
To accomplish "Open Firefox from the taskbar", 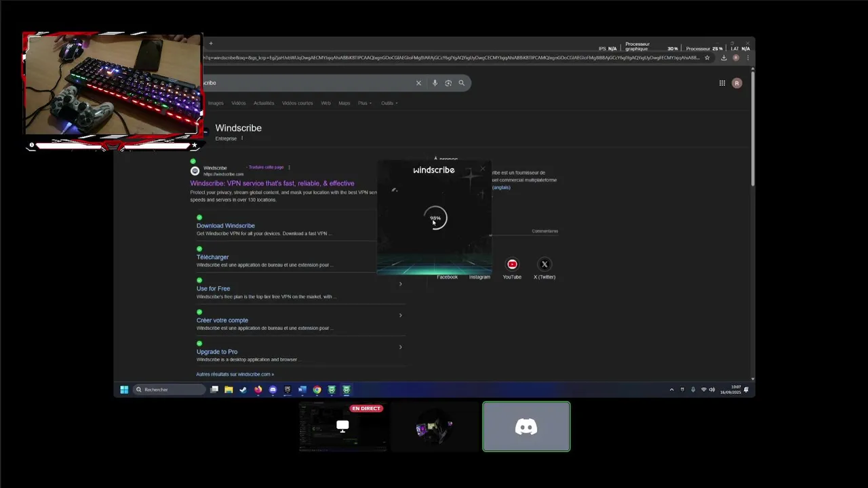I will 258,390.
